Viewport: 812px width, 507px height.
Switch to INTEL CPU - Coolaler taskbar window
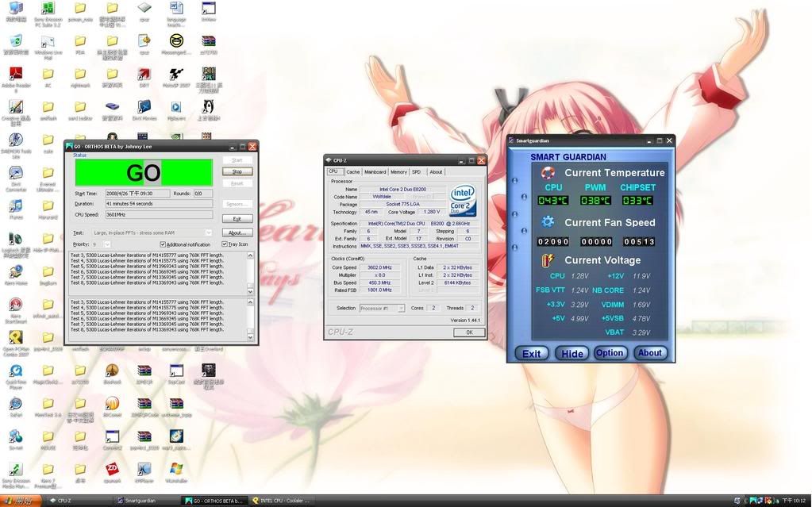pyautogui.click(x=283, y=501)
